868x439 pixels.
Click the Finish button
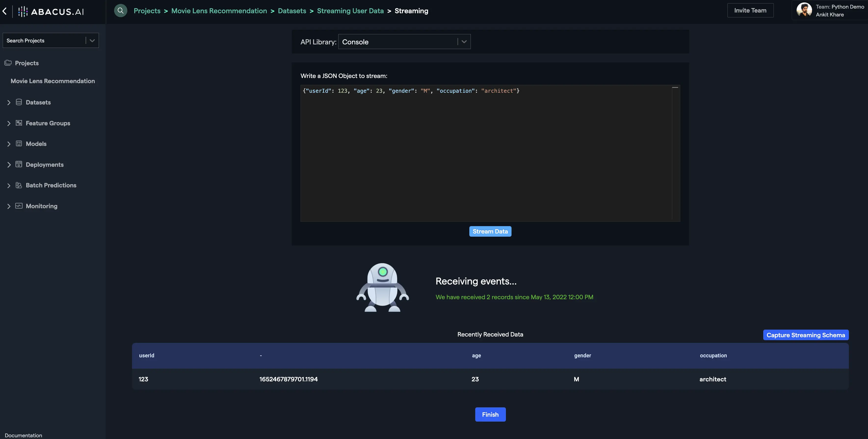(490, 414)
